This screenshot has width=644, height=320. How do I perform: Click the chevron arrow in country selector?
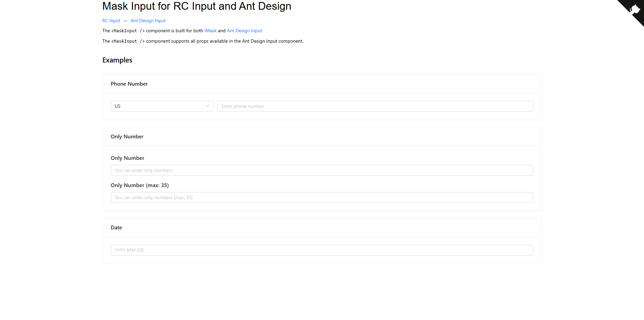[x=207, y=106]
